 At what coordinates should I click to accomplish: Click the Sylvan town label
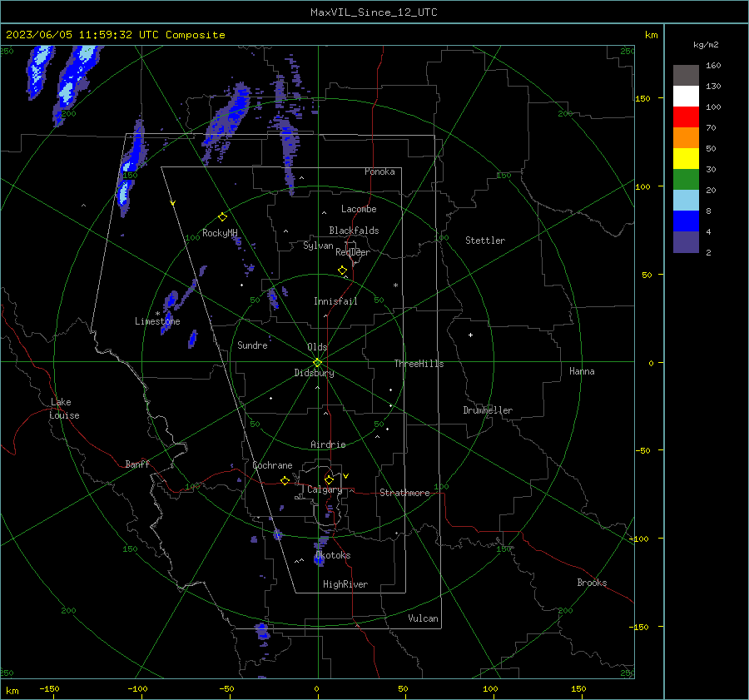point(318,246)
